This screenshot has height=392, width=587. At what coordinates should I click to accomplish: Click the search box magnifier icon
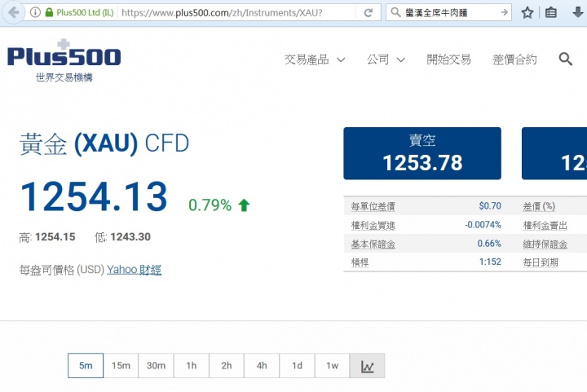click(395, 12)
